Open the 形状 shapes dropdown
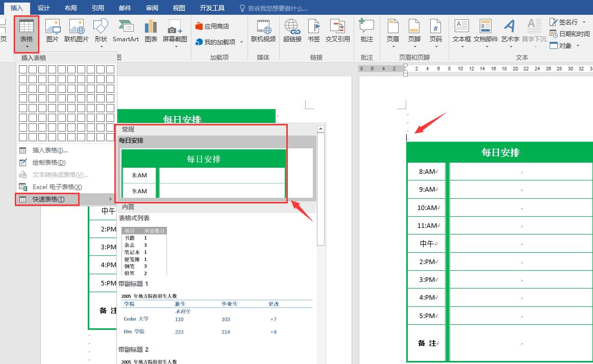Viewport: 593px width, 364px height. [101, 31]
